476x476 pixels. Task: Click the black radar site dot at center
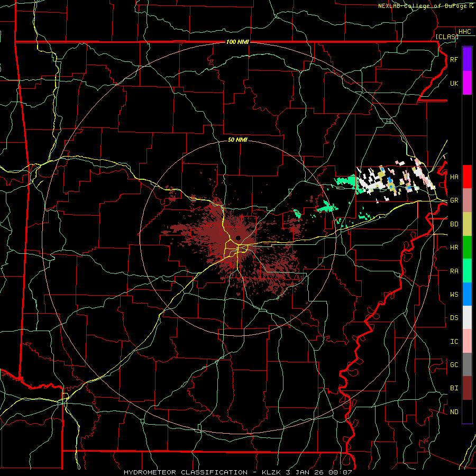pos(239,237)
